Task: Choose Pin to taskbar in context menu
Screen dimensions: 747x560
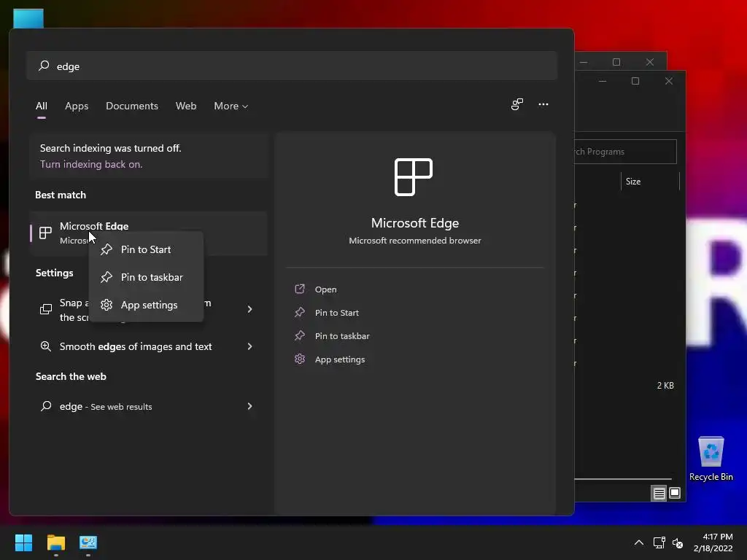Action: (x=146, y=277)
